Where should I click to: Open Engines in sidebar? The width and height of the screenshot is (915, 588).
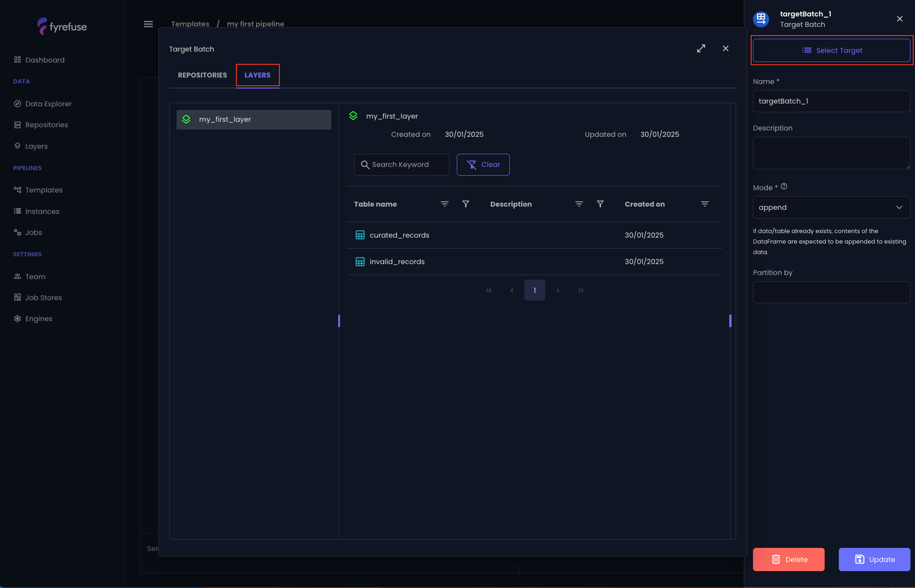coord(33,318)
